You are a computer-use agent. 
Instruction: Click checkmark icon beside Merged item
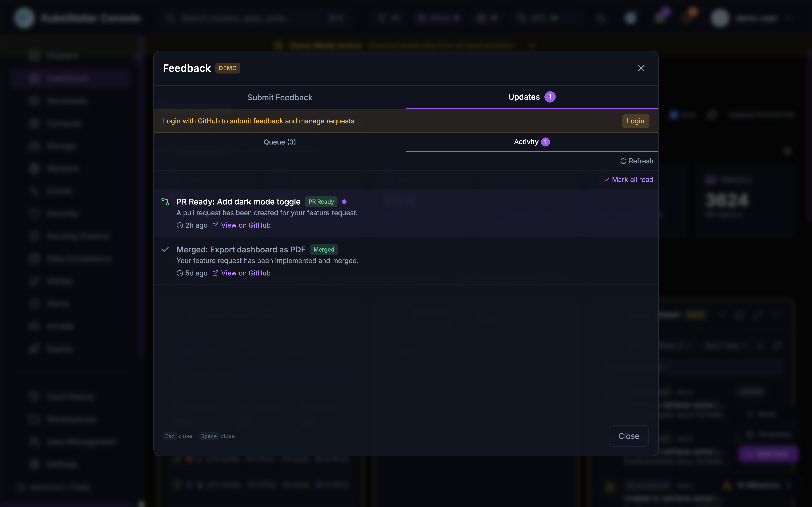point(165,249)
